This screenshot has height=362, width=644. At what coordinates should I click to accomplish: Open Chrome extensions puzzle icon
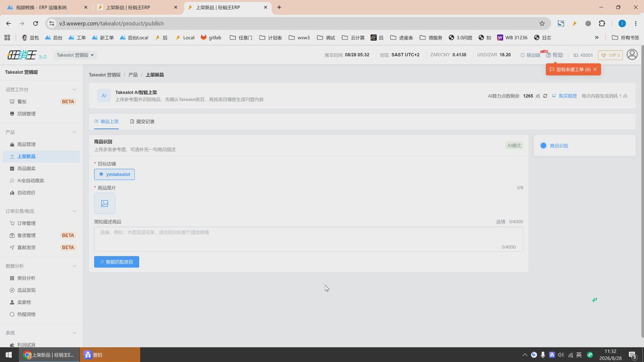[x=602, y=24]
